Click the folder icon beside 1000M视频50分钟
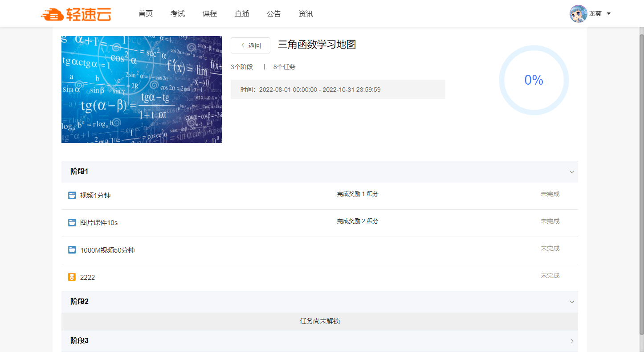The width and height of the screenshot is (644, 352). click(72, 250)
